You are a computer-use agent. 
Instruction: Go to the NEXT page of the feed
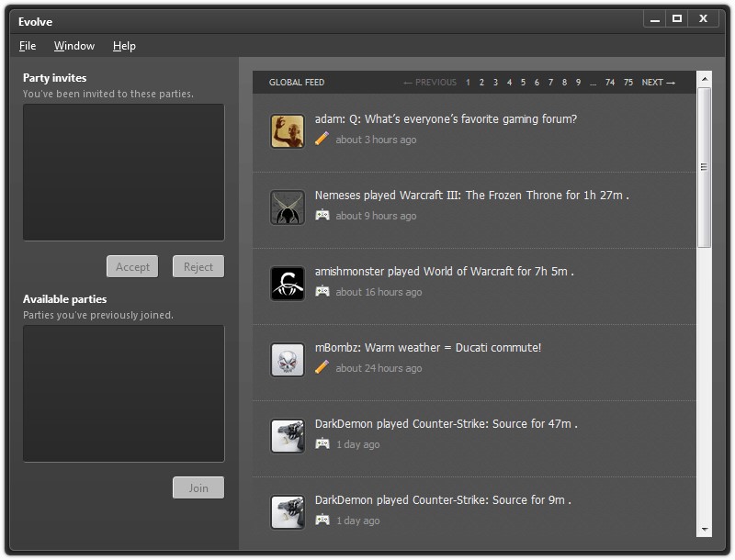(x=658, y=83)
